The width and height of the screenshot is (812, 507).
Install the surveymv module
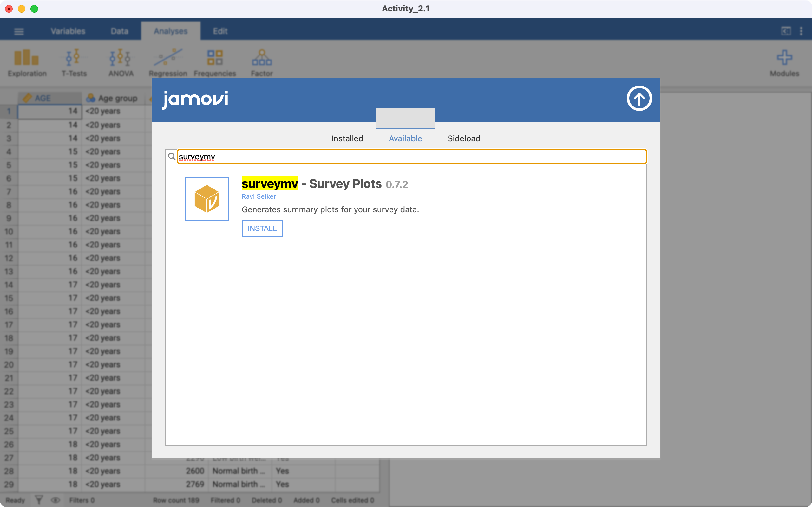tap(262, 228)
